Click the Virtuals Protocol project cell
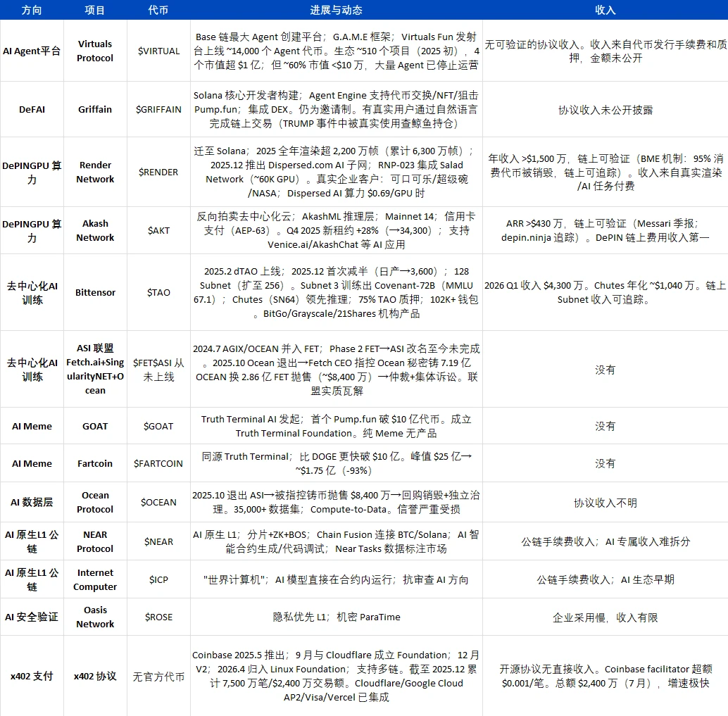The image size is (728, 716). 94,50
